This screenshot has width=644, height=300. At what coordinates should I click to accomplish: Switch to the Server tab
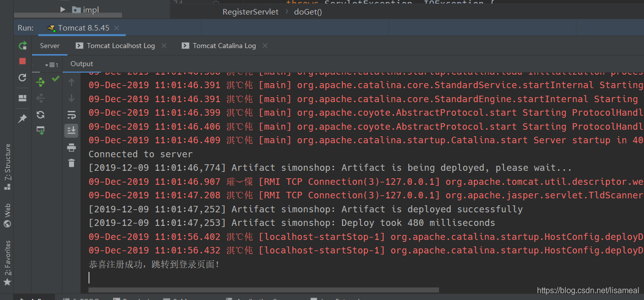(x=50, y=46)
